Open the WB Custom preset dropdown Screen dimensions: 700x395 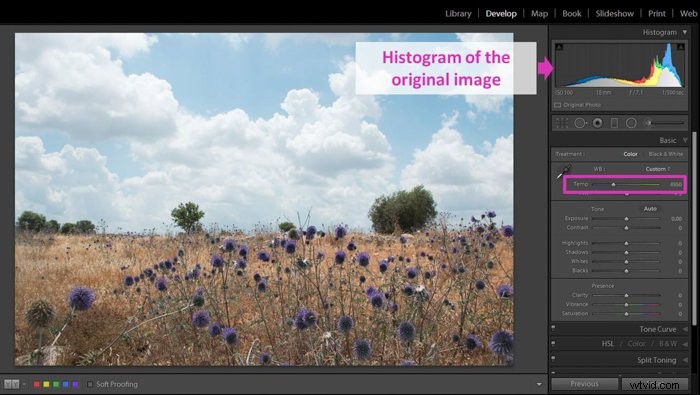click(x=658, y=169)
